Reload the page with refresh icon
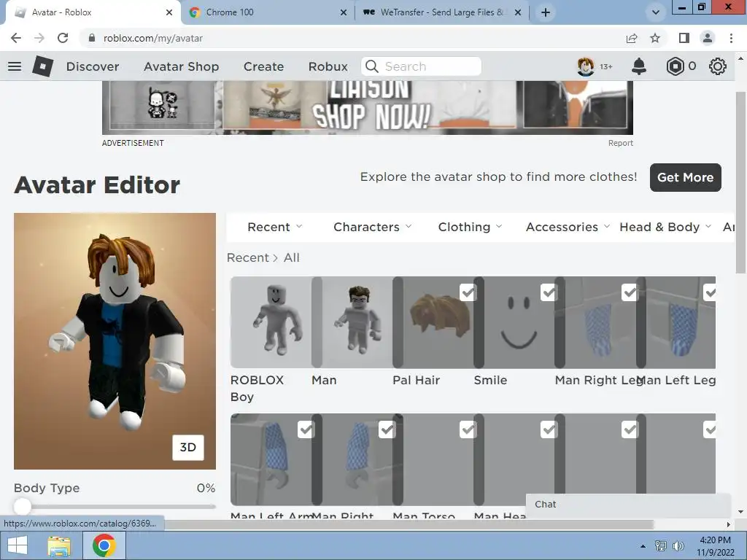Screen dimensions: 747x560 coord(63,38)
